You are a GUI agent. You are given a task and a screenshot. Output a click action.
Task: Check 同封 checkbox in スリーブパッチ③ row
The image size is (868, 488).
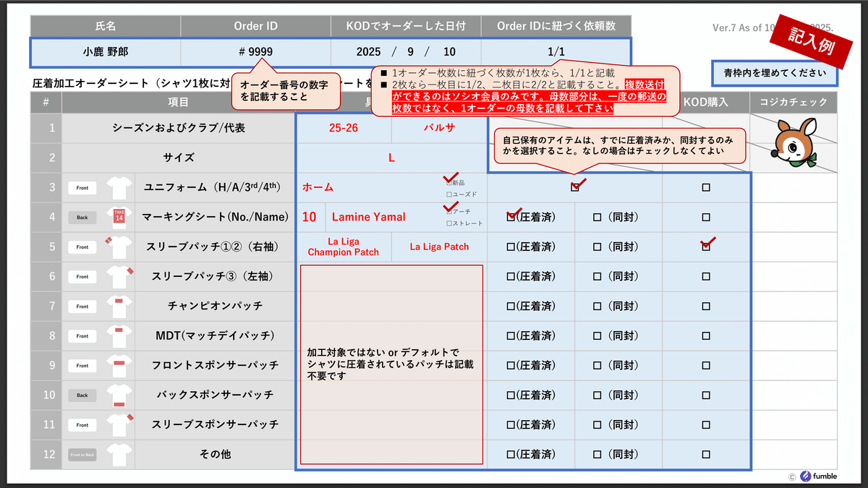[597, 276]
